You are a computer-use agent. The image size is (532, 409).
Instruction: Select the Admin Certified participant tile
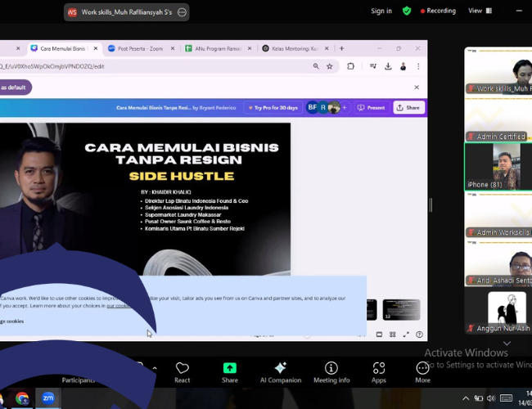pos(498,119)
